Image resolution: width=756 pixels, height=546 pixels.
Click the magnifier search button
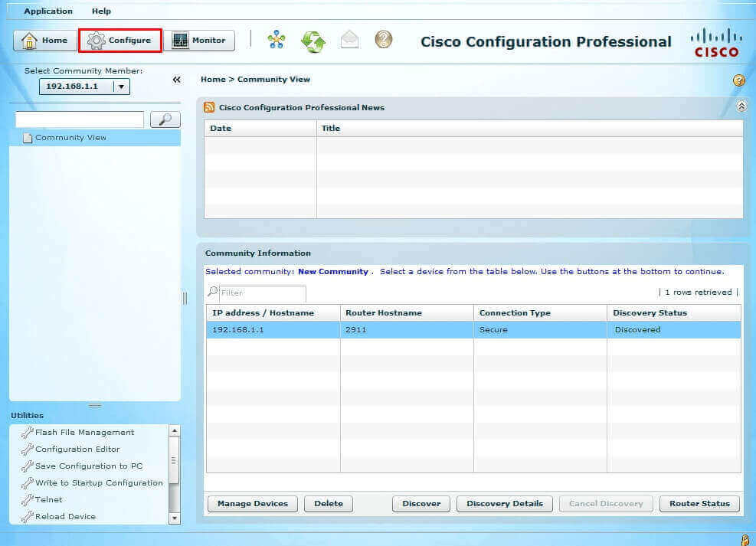pos(165,119)
